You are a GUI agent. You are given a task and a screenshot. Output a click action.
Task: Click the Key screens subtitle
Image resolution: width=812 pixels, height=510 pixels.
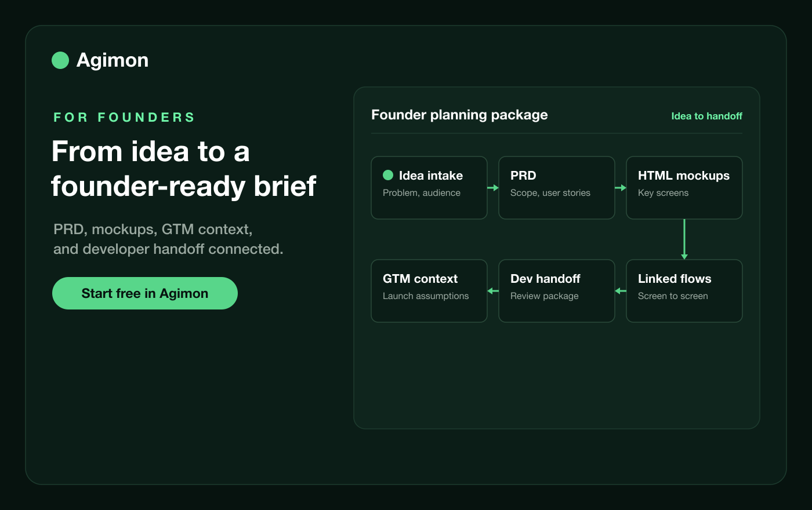(x=663, y=193)
